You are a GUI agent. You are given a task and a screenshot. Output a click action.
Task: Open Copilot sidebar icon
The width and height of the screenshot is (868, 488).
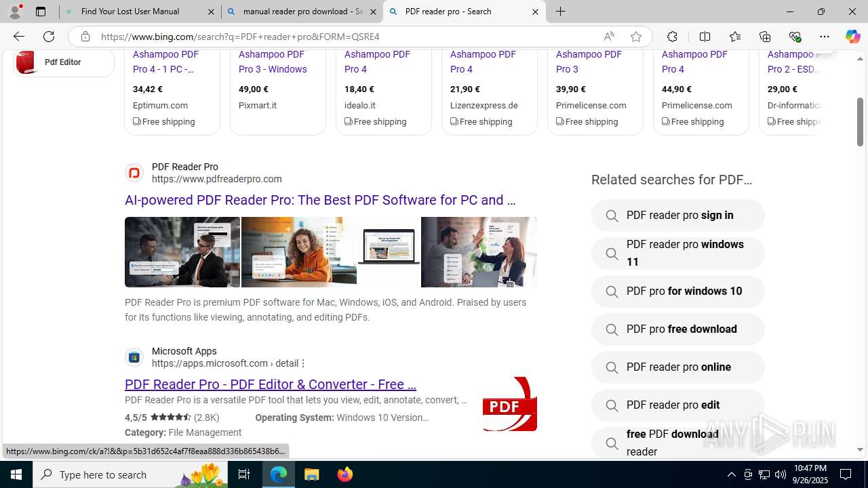pos(852,37)
